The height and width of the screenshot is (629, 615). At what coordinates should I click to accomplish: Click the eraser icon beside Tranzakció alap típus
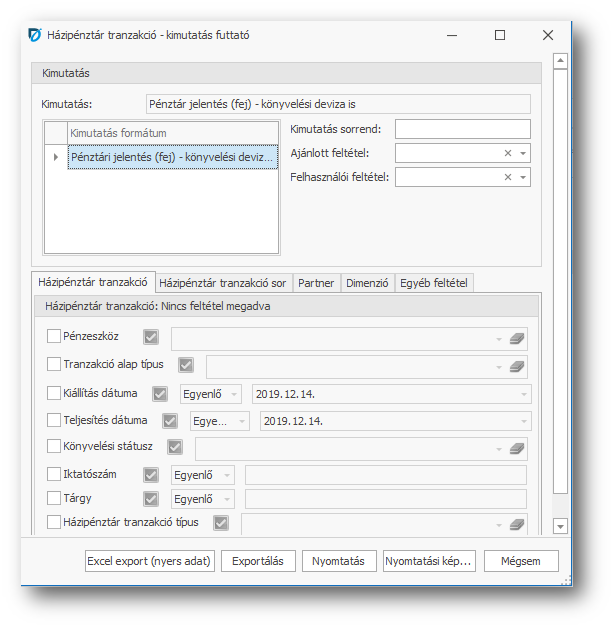coord(516,367)
